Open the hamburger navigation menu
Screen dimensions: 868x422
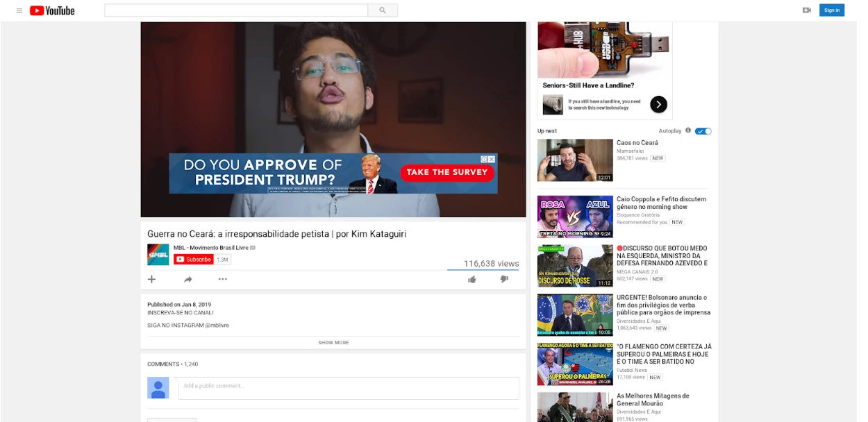(19, 10)
